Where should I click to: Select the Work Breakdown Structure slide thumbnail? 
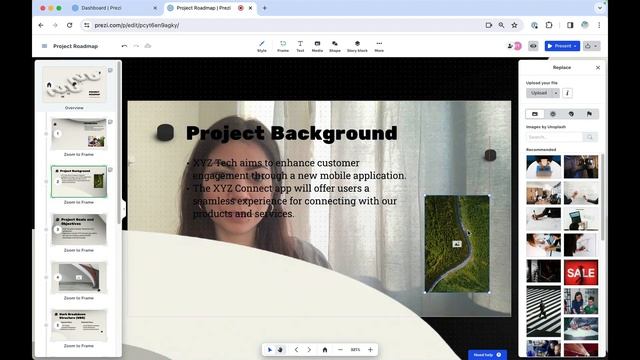79,325
